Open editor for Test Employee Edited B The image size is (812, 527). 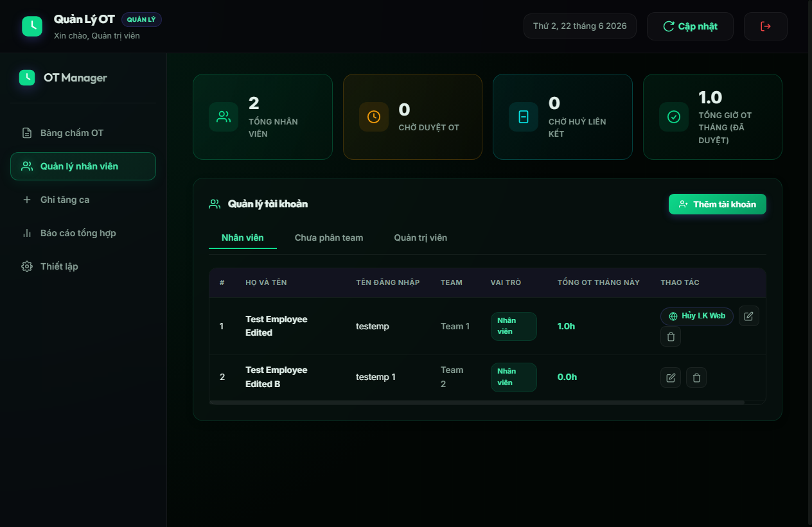pyautogui.click(x=671, y=377)
